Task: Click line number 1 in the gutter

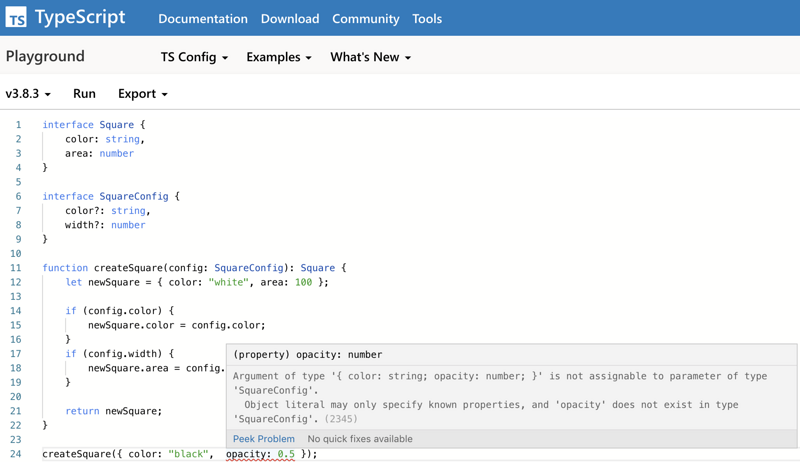Action: (18, 124)
